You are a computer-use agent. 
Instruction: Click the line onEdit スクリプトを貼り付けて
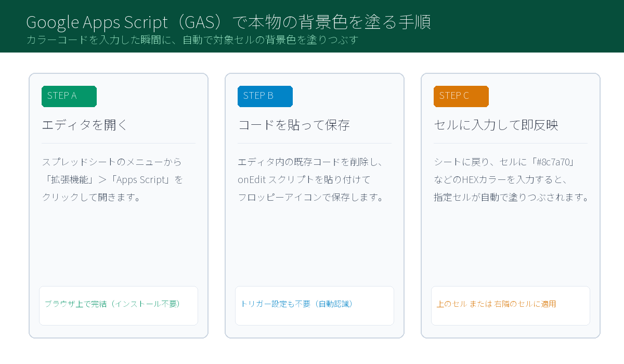[x=304, y=180]
